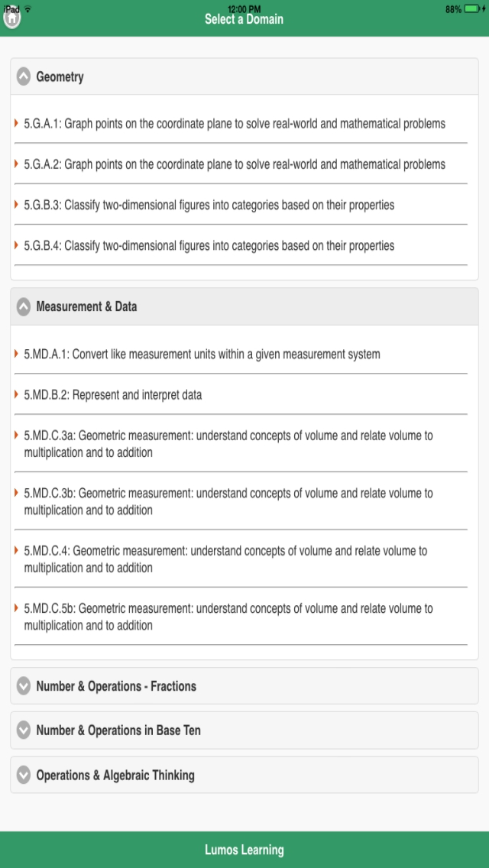489x868 pixels.
Task: Open 5.MD.C.3a geometric measurement standard
Action: click(228, 444)
